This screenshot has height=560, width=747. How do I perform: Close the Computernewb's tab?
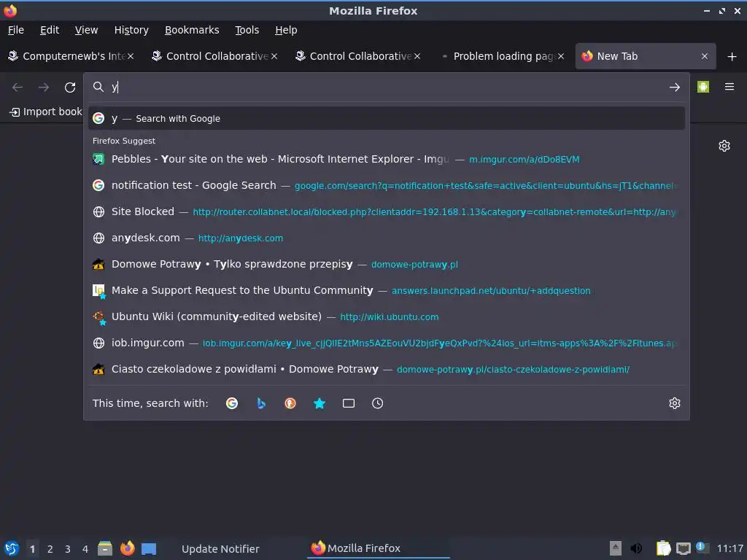(131, 56)
